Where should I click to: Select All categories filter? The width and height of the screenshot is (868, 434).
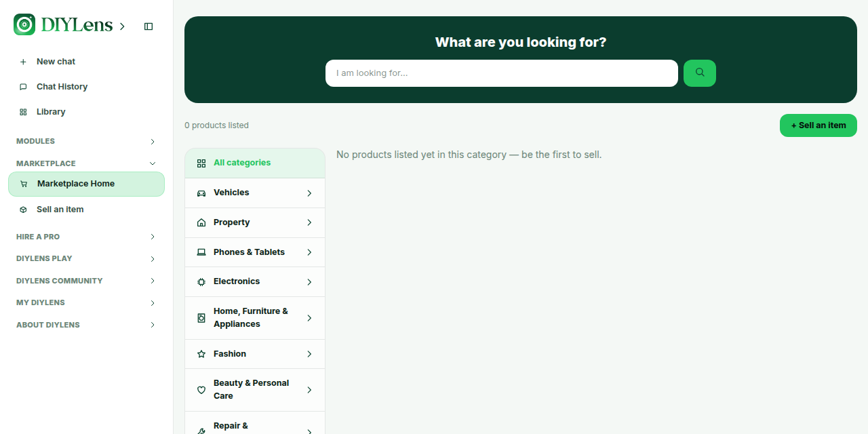click(255, 163)
